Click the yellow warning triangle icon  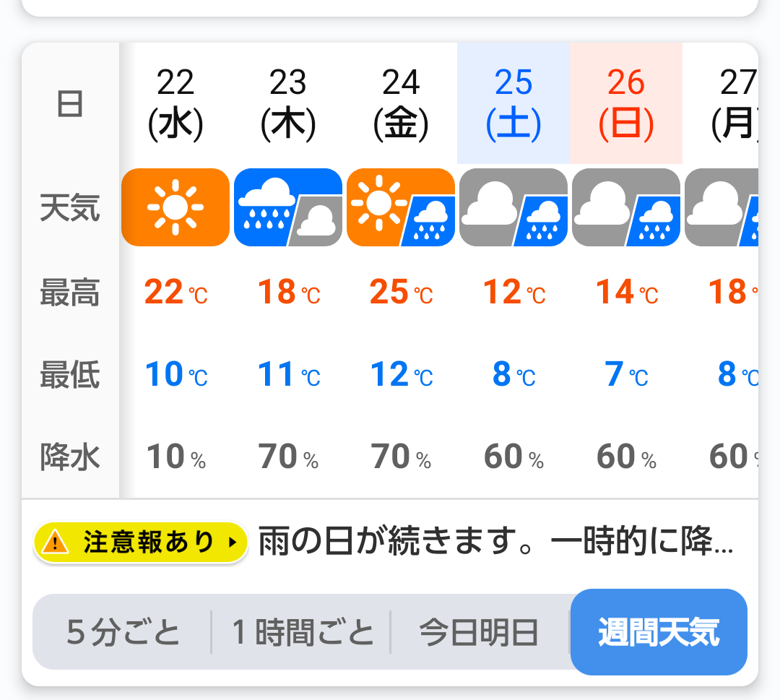point(55,542)
